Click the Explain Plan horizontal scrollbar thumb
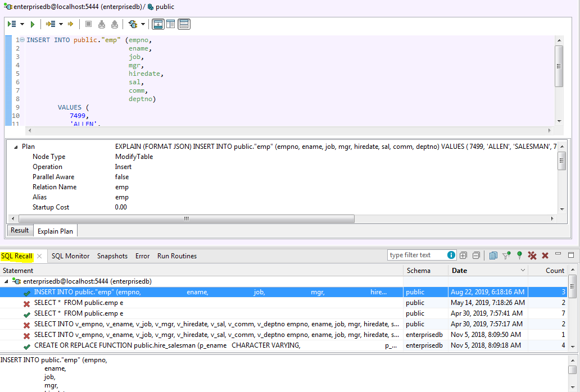This screenshot has width=580, height=392. (187, 218)
